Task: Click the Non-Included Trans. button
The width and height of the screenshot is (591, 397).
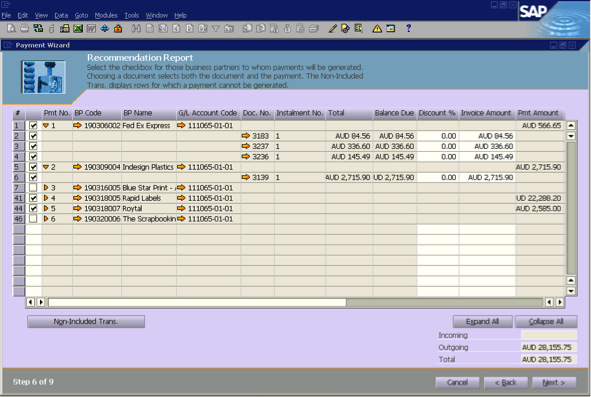Action: (86, 322)
